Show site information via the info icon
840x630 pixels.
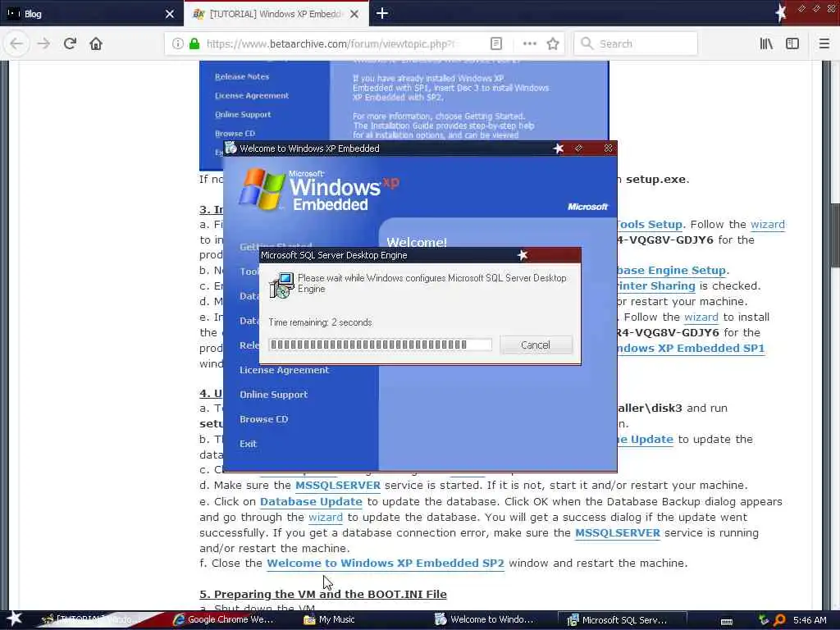pyautogui.click(x=178, y=44)
